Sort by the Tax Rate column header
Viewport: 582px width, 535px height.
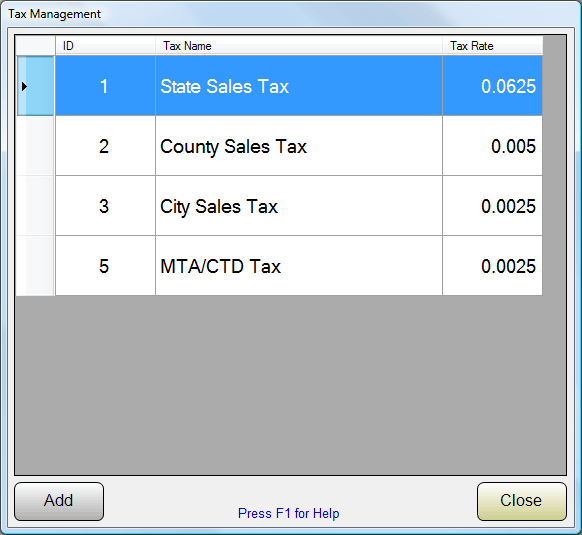(x=493, y=46)
